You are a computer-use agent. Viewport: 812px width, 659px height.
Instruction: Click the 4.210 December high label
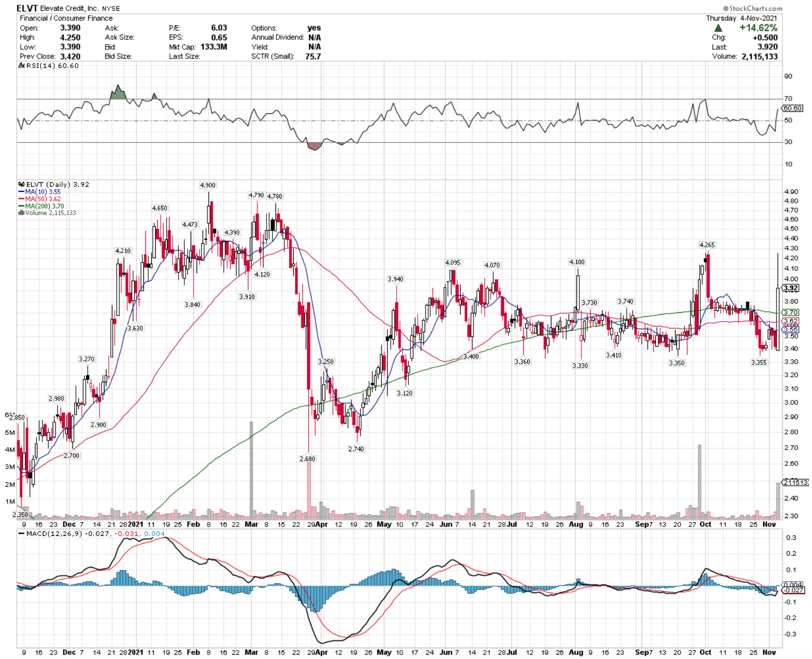(x=123, y=251)
